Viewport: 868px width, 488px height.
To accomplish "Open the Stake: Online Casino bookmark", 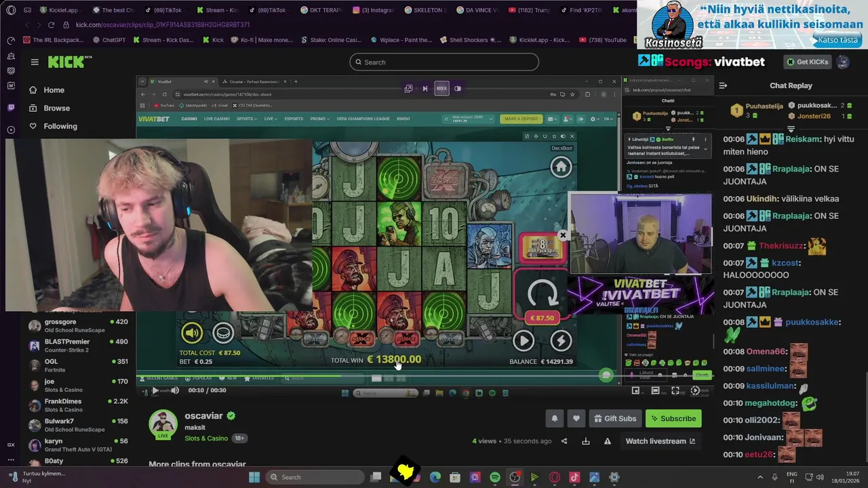I will point(330,40).
